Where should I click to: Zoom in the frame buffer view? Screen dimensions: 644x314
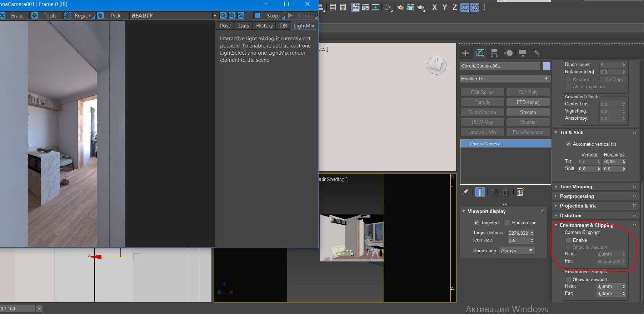pos(223,15)
